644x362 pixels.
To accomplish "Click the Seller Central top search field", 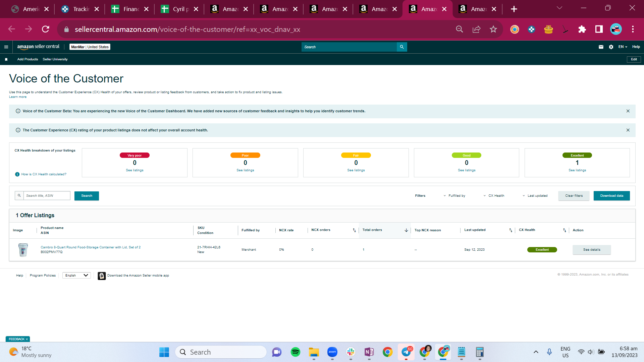I will click(x=349, y=47).
